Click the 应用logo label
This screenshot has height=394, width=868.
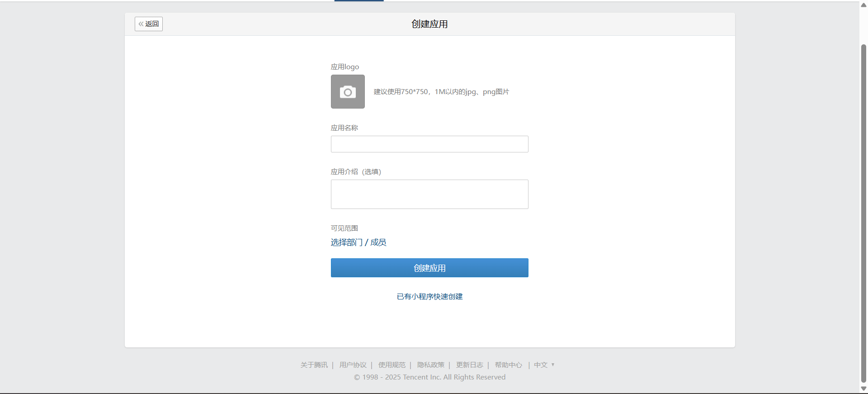tap(345, 67)
